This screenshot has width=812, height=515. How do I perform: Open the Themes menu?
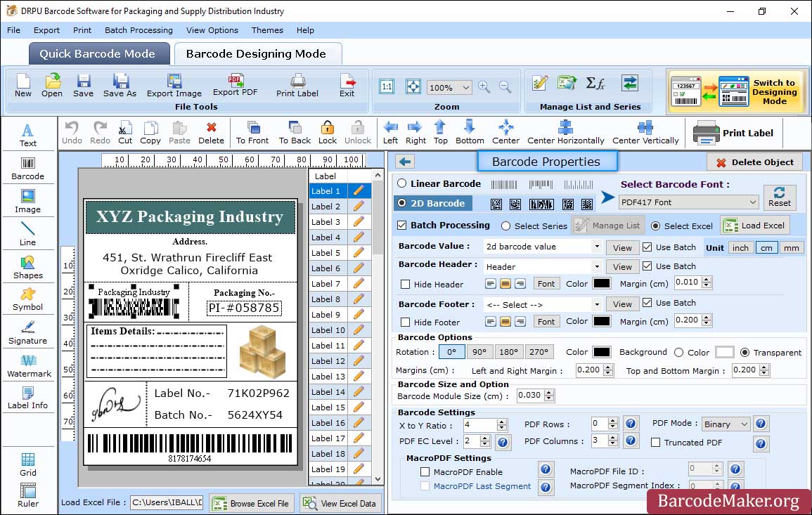pyautogui.click(x=267, y=30)
